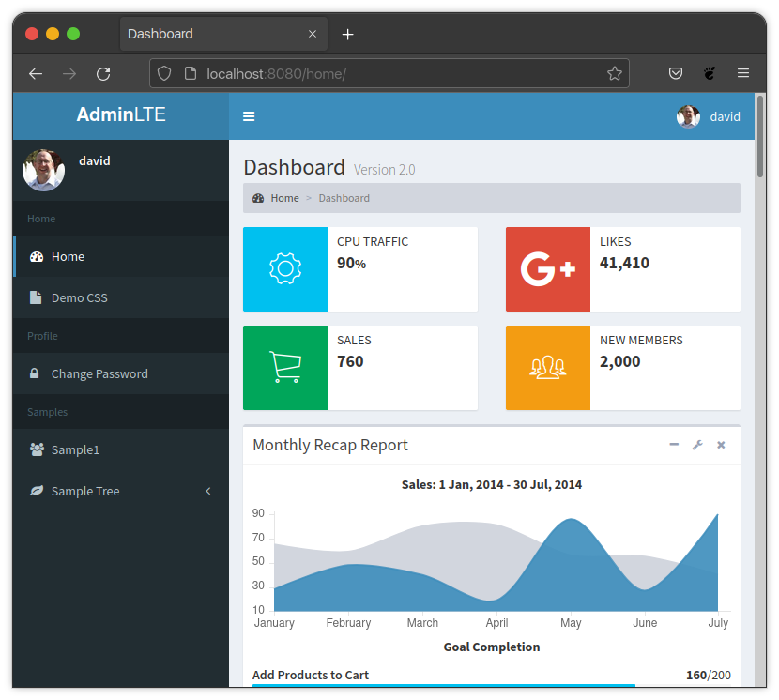
Task: Click the Home breadcrumb link
Action: coord(284,198)
